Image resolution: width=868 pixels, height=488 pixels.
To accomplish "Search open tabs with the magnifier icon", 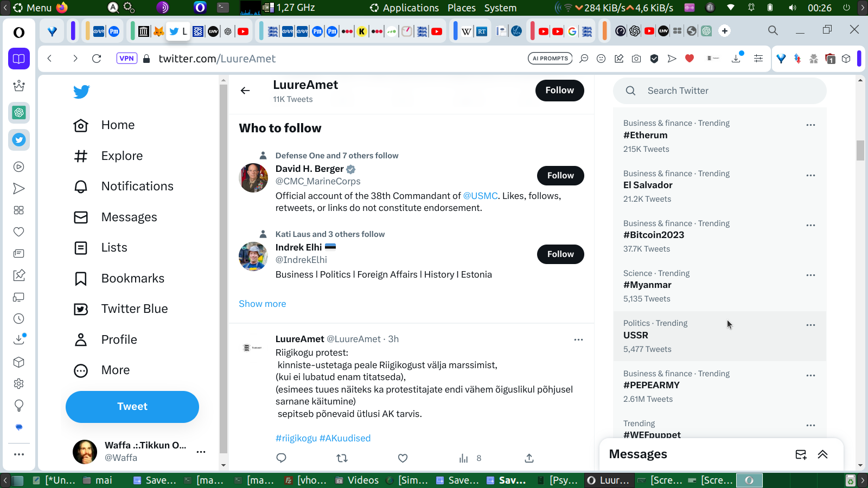I will pos(773,31).
